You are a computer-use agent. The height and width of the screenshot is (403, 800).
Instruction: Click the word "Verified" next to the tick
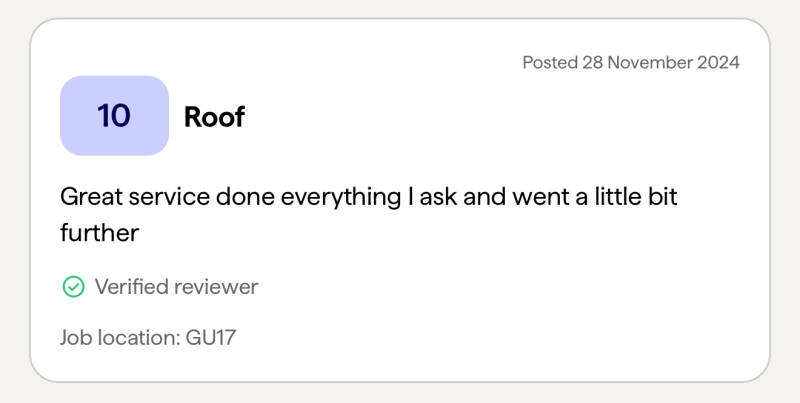(x=131, y=287)
